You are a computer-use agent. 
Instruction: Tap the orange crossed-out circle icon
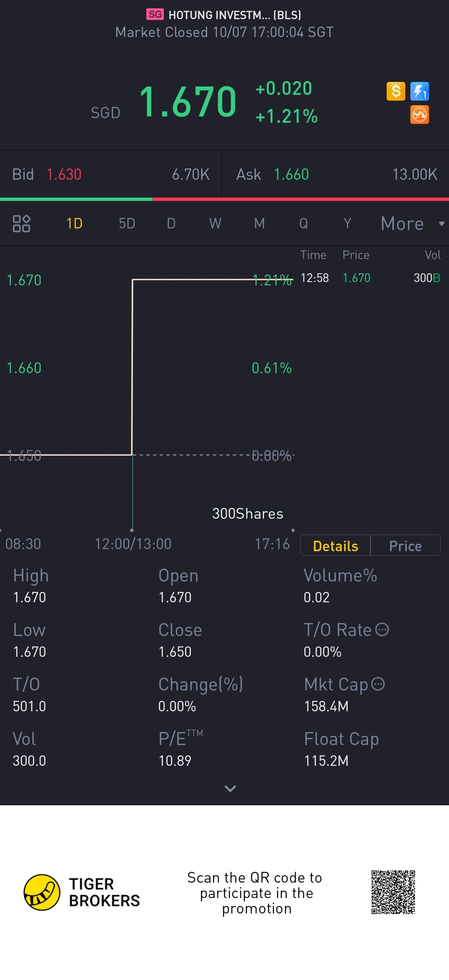point(419,115)
